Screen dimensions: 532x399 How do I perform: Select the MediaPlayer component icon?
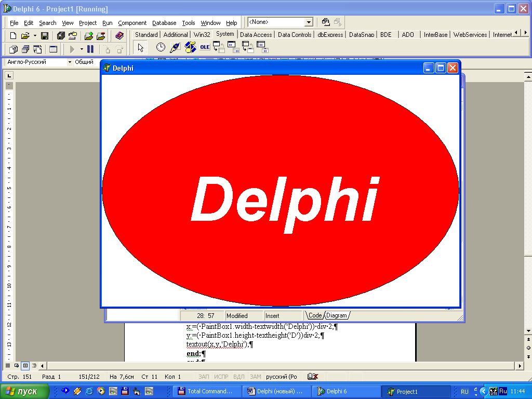click(190, 47)
